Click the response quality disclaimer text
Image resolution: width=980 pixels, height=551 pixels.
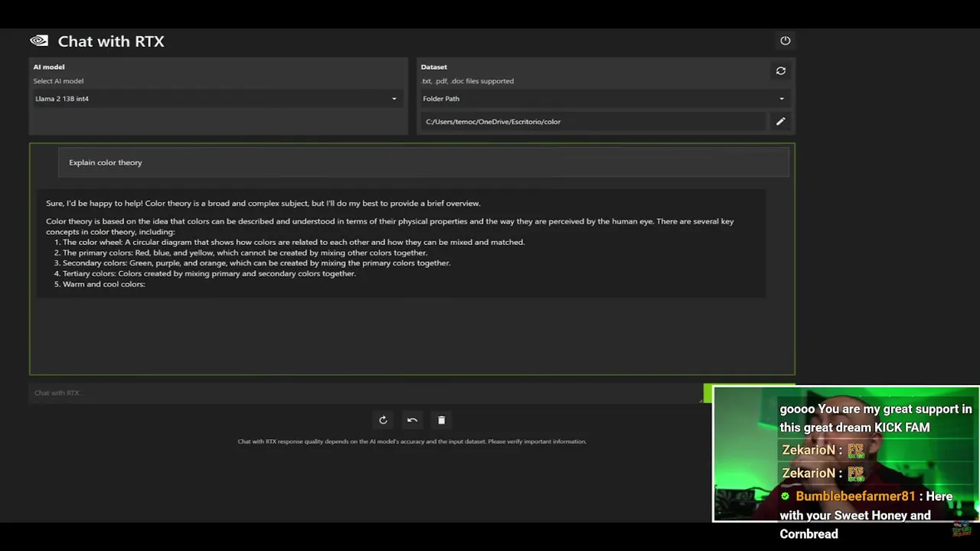[412, 441]
